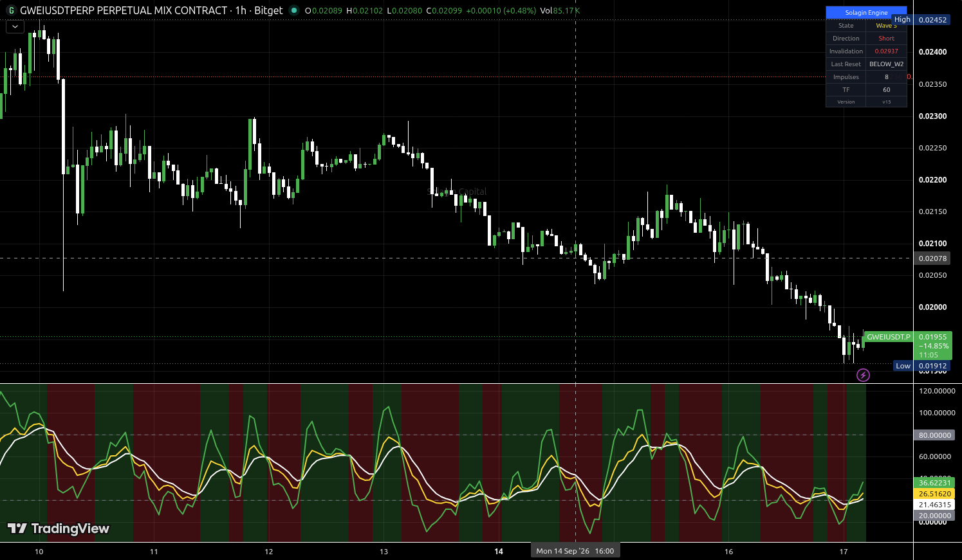Click the Bitget exchange label
The width and height of the screenshot is (962, 560).
(268, 10)
